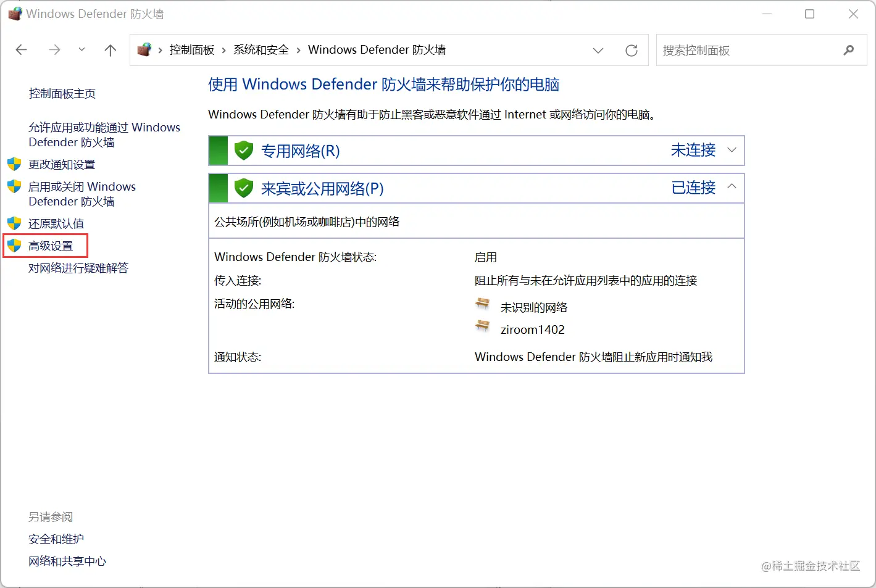Click the firewall icon in address bar
876x588 pixels.
pyautogui.click(x=144, y=50)
